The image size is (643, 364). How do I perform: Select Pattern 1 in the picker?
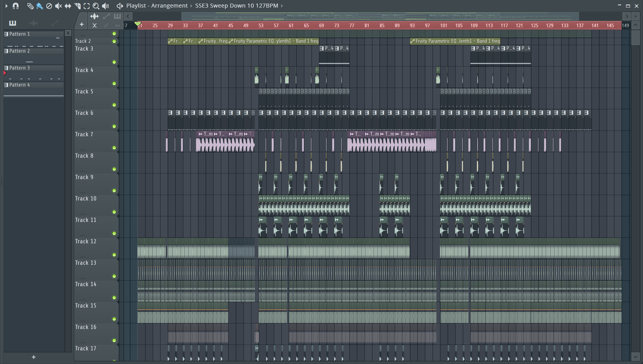coord(34,39)
